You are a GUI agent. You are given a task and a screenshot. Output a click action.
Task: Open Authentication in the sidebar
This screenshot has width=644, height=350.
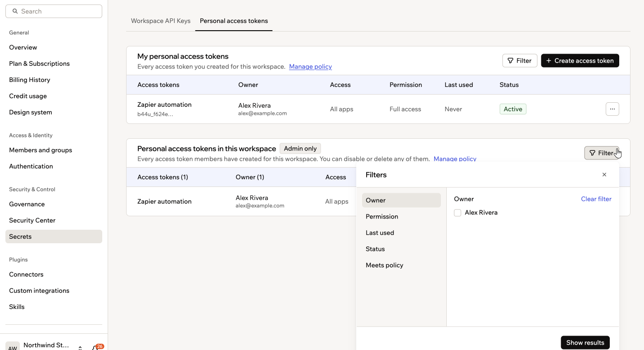[x=54, y=166]
